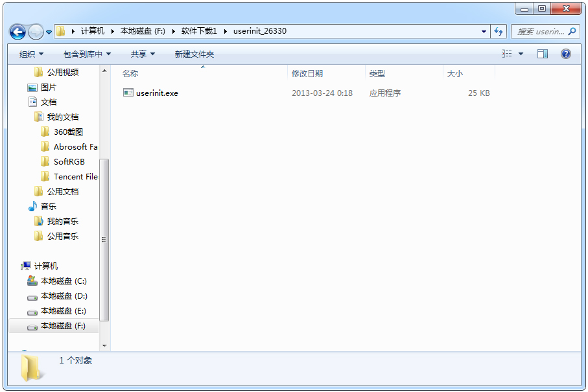588x392 pixels.
Task: Open 本地磁盘 (C:) drive
Action: [x=64, y=281]
